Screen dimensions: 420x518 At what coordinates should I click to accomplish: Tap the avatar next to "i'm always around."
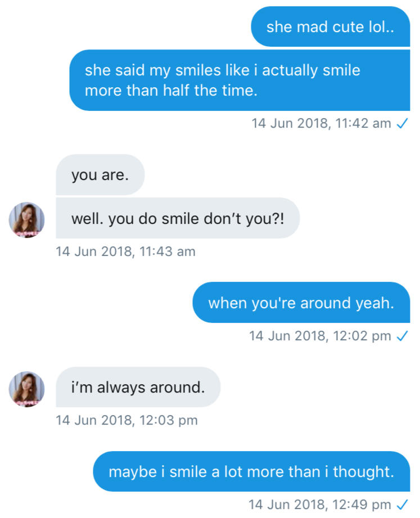pyautogui.click(x=26, y=389)
